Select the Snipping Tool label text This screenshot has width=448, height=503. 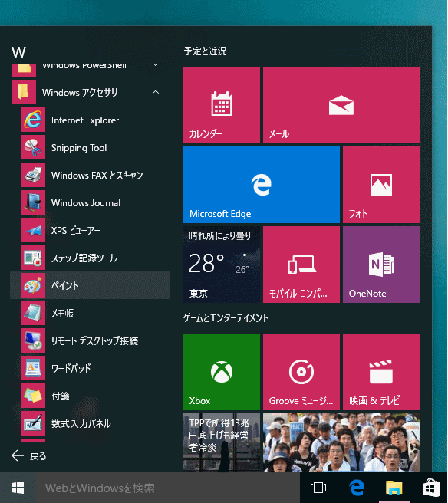(79, 148)
